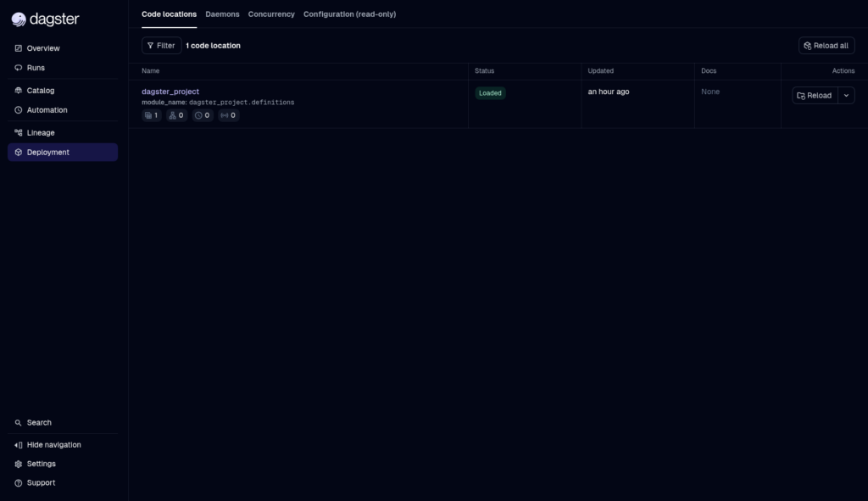Screen dimensions: 868x501
Task: Open the dagster_project code location link
Action: coord(170,92)
